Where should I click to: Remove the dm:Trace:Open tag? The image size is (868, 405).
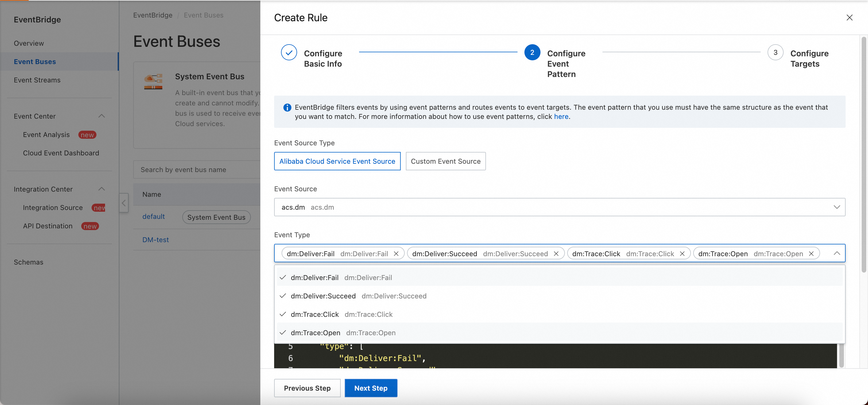point(811,254)
